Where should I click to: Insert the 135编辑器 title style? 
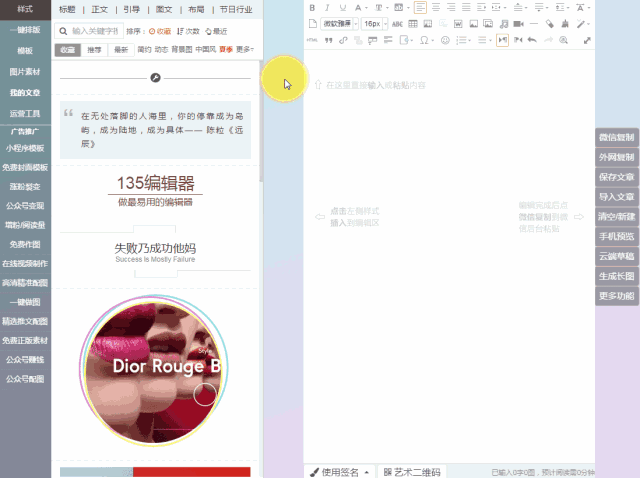click(x=155, y=190)
